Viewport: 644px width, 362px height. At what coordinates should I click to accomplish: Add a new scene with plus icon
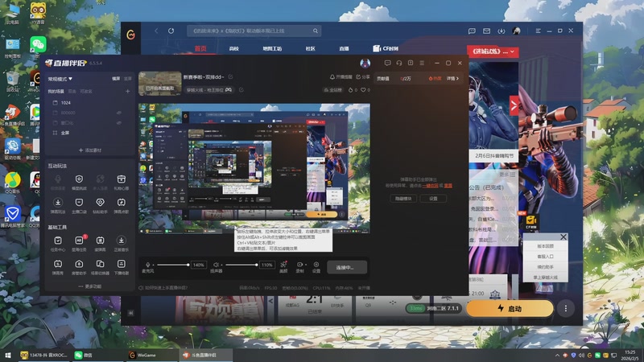[x=128, y=91]
